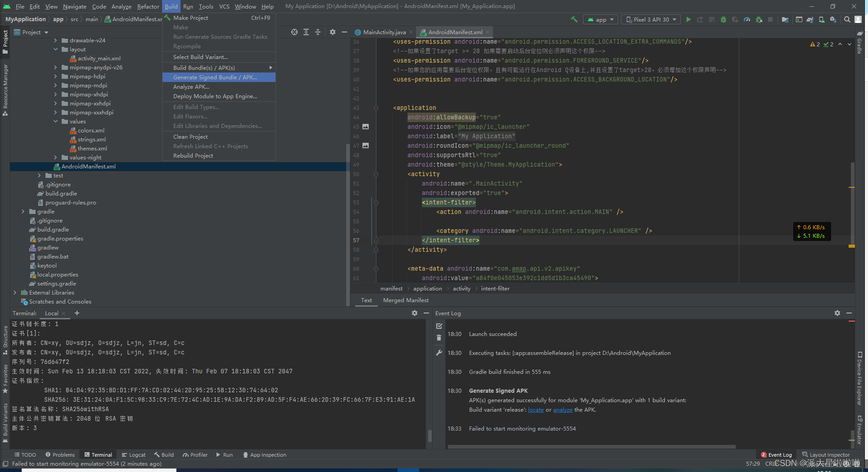Click the analyze link in Event Log
The height and width of the screenshot is (472, 868).
point(563,409)
